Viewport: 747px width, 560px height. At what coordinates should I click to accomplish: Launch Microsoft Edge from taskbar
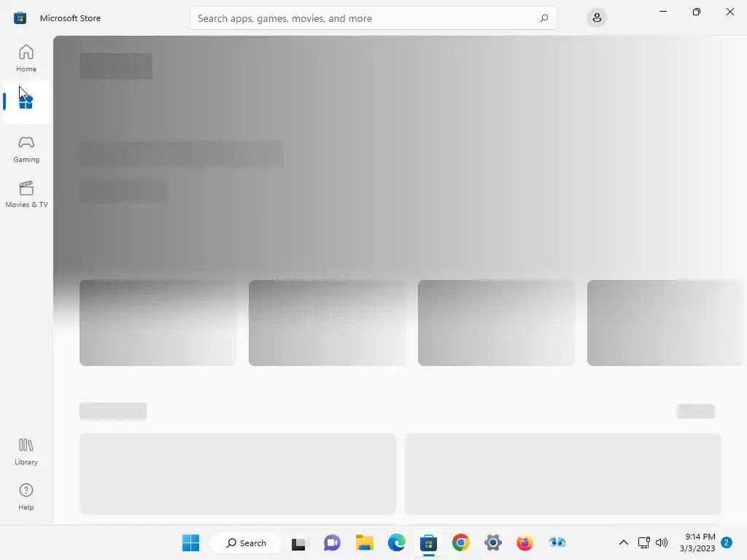coord(396,542)
